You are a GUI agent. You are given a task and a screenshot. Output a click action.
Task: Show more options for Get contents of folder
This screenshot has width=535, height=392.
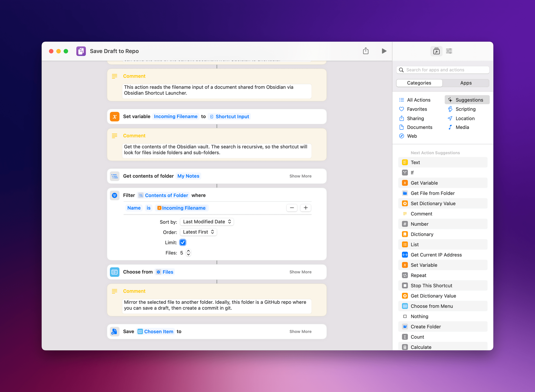coord(300,176)
